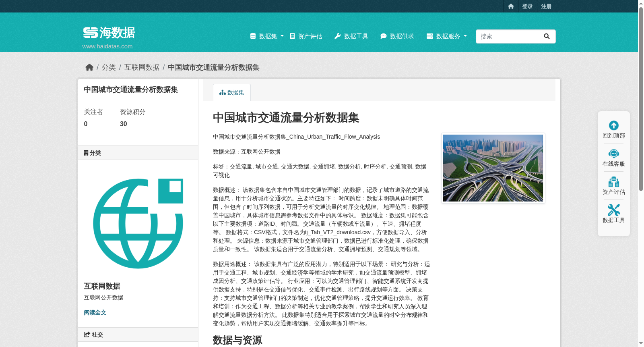This screenshot has width=644, height=347.
Task: Open the 互联网数据 category heading
Action: pyautogui.click(x=102, y=286)
